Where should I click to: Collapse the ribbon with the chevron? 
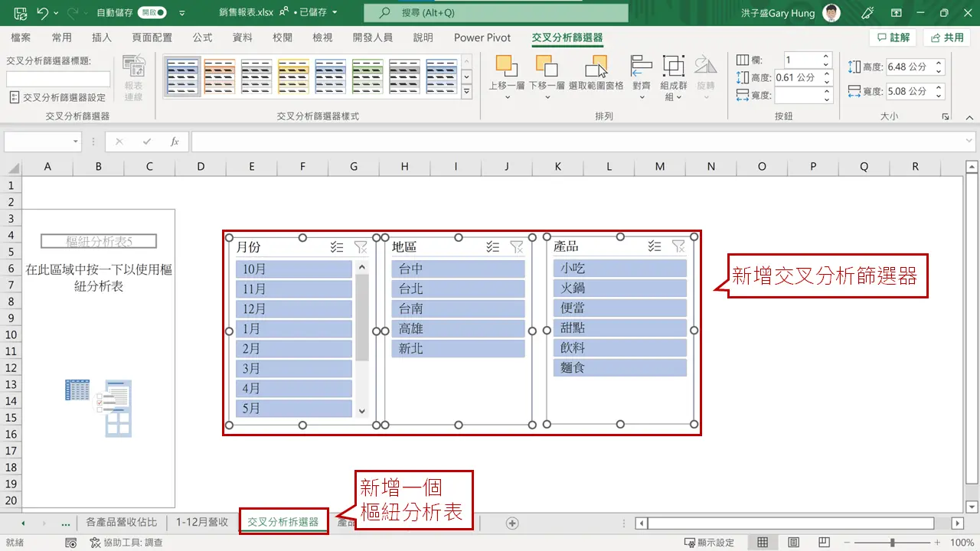969,116
